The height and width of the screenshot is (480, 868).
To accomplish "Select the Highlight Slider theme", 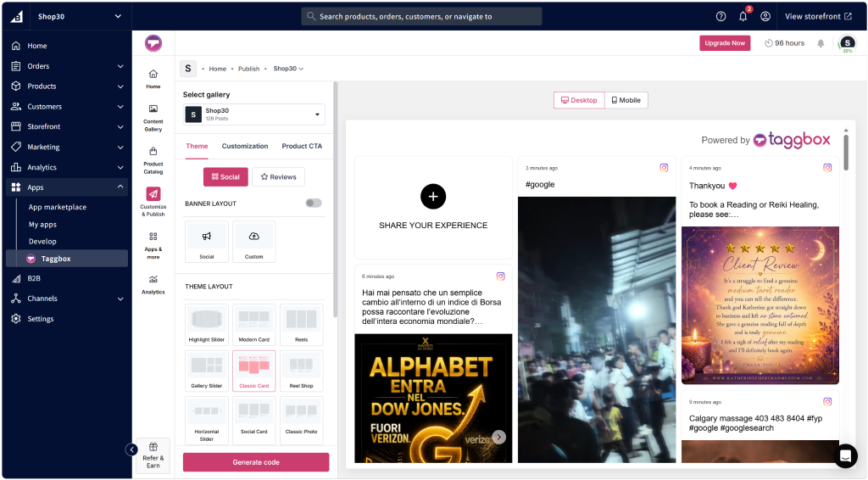I will pos(207,325).
